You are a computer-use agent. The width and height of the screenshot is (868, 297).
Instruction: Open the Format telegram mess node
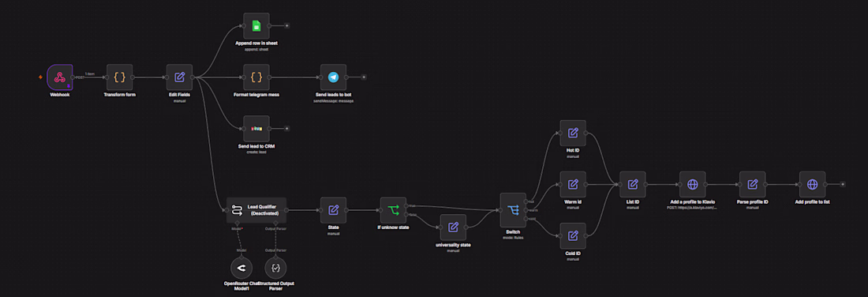tap(256, 77)
